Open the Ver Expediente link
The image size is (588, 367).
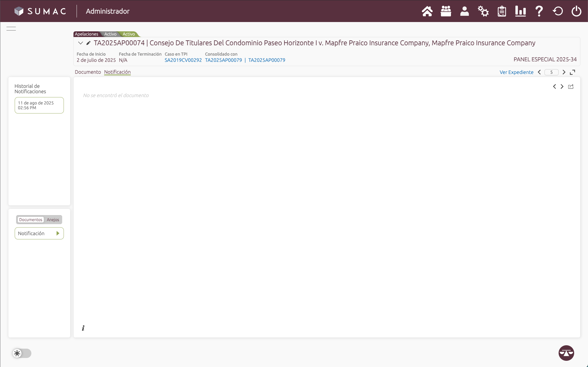[x=516, y=72]
